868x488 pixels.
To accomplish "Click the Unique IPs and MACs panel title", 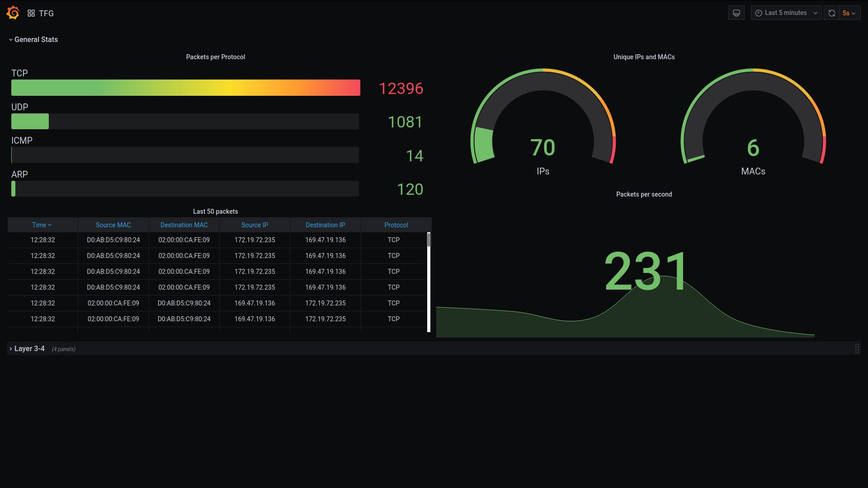I will coord(644,57).
